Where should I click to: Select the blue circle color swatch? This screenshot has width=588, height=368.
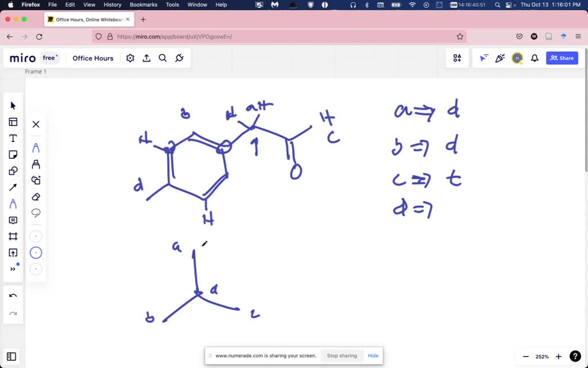[36, 252]
